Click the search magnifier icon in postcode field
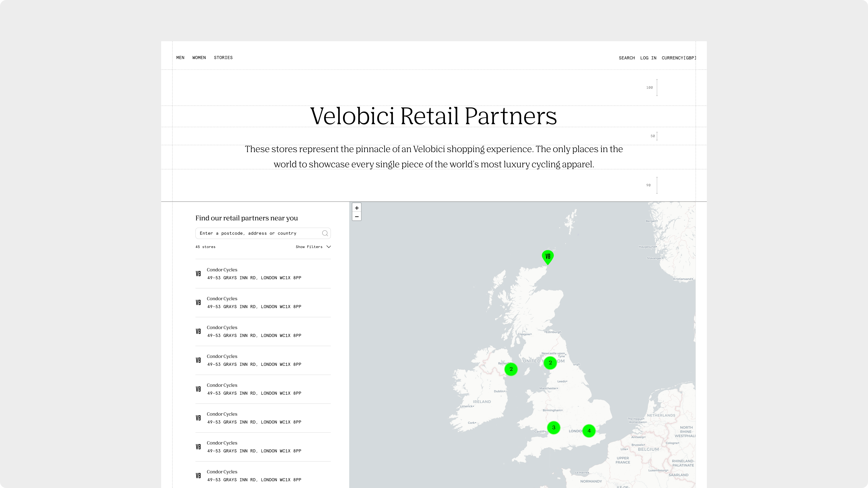868x488 pixels. click(x=325, y=233)
